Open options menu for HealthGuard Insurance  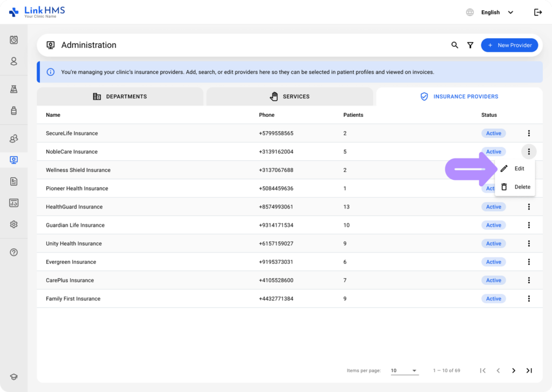click(x=529, y=207)
